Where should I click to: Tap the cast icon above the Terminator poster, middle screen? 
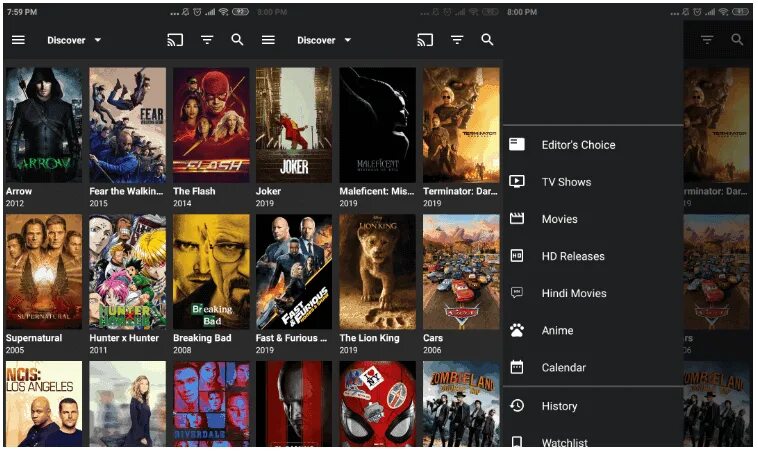tap(425, 40)
